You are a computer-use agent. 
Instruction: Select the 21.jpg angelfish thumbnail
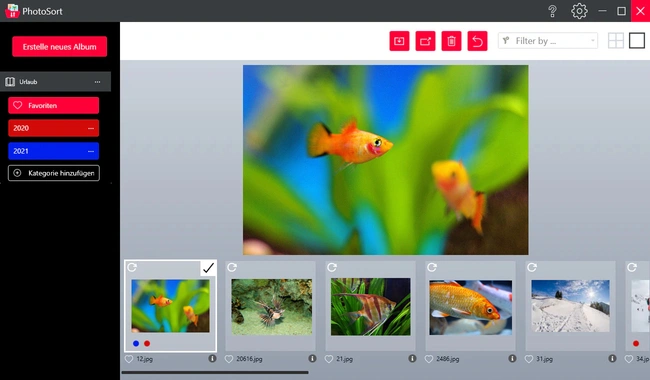(x=371, y=306)
